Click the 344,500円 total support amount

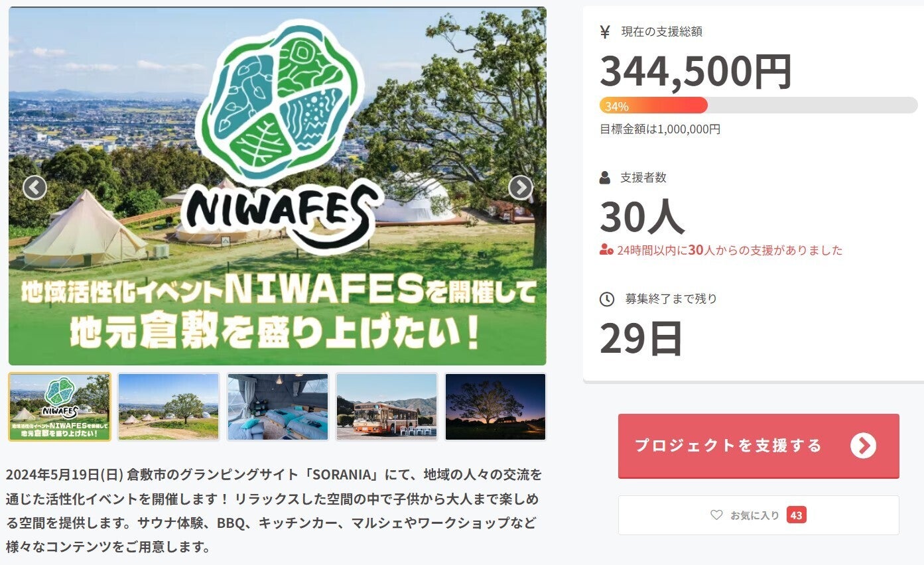[696, 72]
